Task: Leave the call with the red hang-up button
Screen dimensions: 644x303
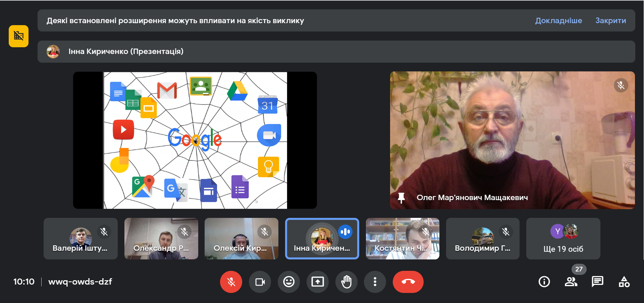Action: pyautogui.click(x=408, y=282)
